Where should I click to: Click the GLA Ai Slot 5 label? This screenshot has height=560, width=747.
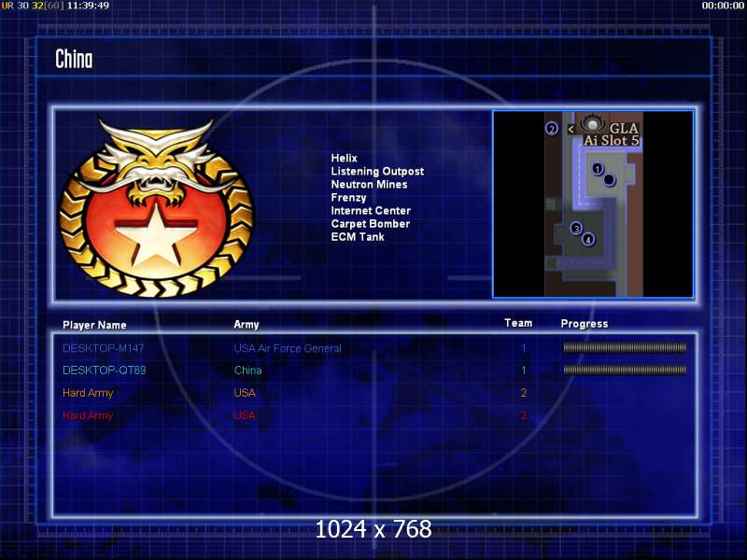coord(612,134)
